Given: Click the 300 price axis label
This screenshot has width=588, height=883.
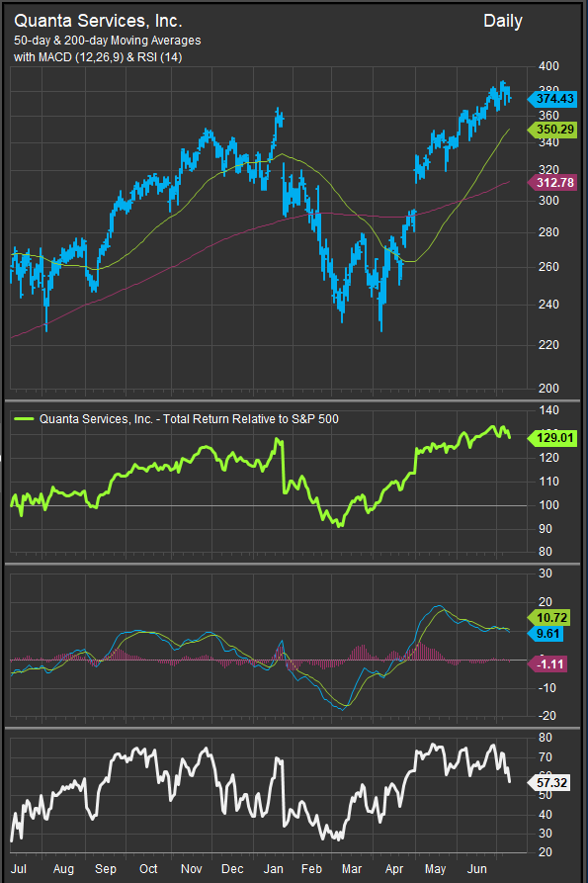Looking at the screenshot, I should pos(548,200).
